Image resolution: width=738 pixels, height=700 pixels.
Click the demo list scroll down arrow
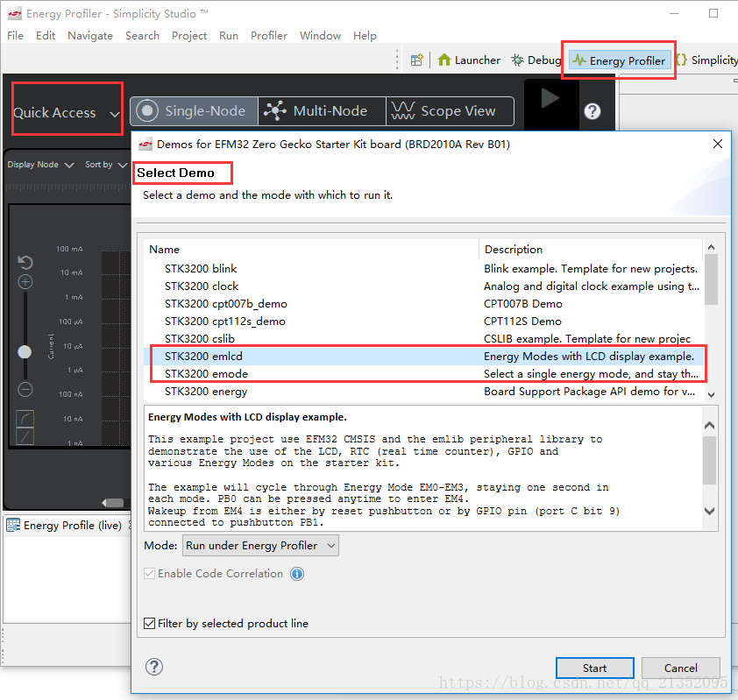pos(711,395)
